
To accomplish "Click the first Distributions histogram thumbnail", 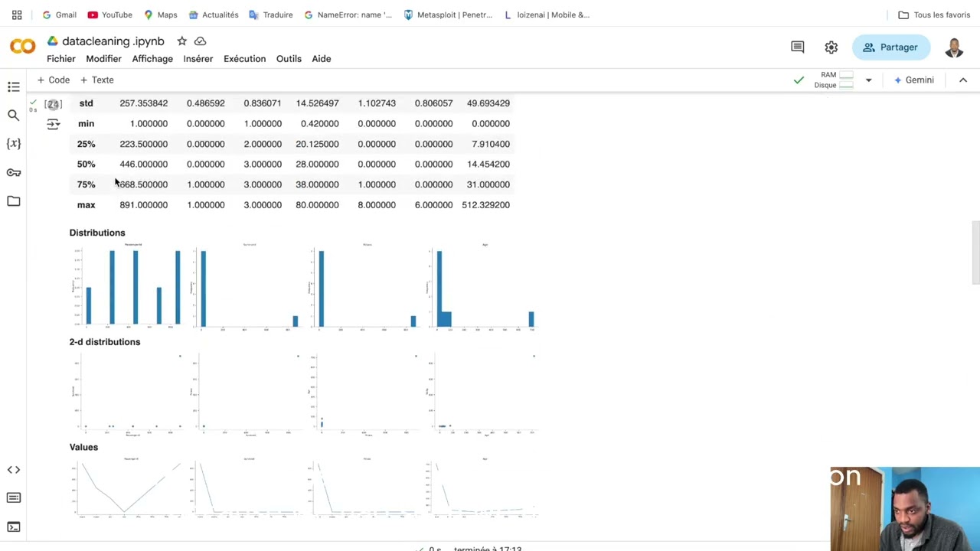I will pos(128,286).
